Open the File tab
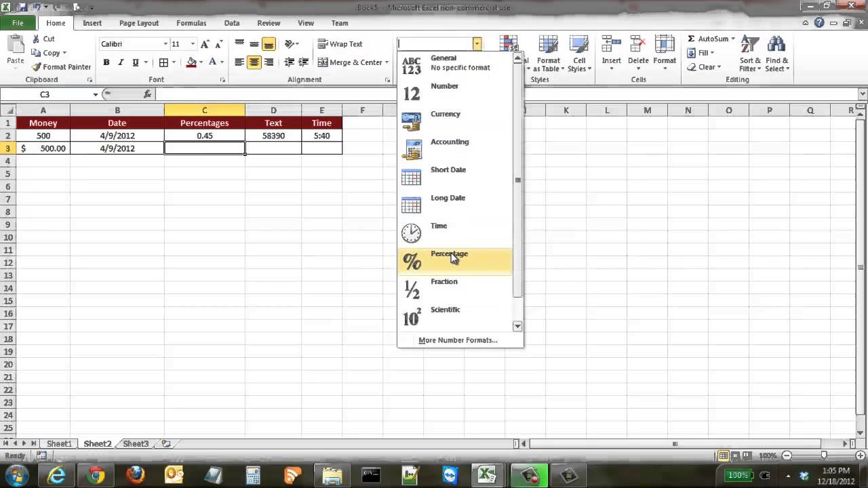The width and height of the screenshot is (868, 488). point(18,23)
